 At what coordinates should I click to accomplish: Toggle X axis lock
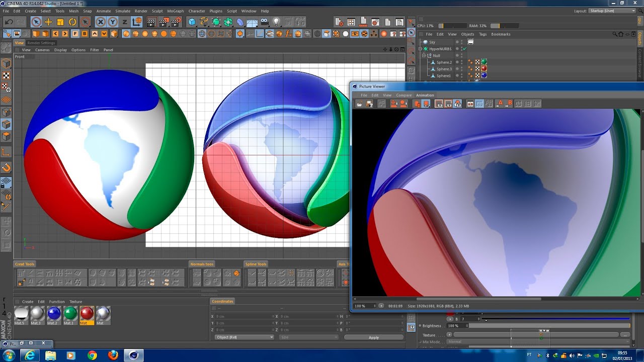point(101,22)
